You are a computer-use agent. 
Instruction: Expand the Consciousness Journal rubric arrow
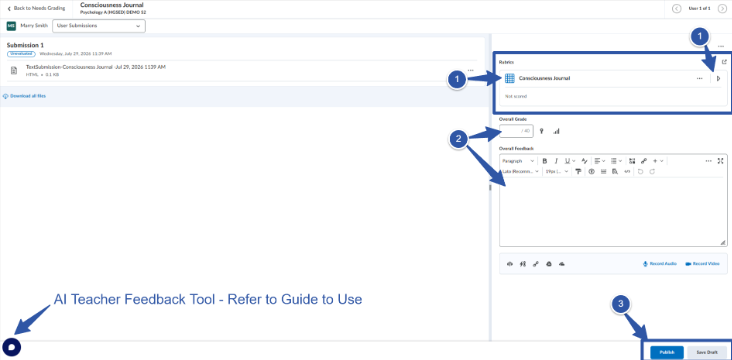718,78
